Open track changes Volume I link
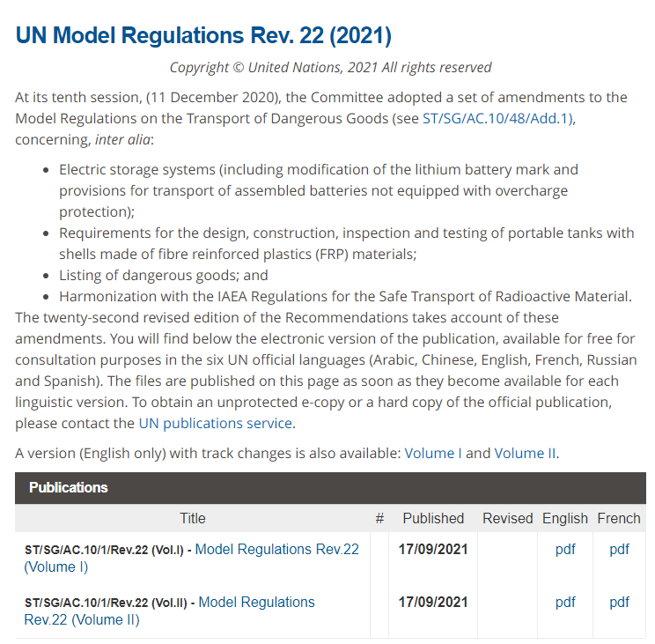 pos(433,454)
